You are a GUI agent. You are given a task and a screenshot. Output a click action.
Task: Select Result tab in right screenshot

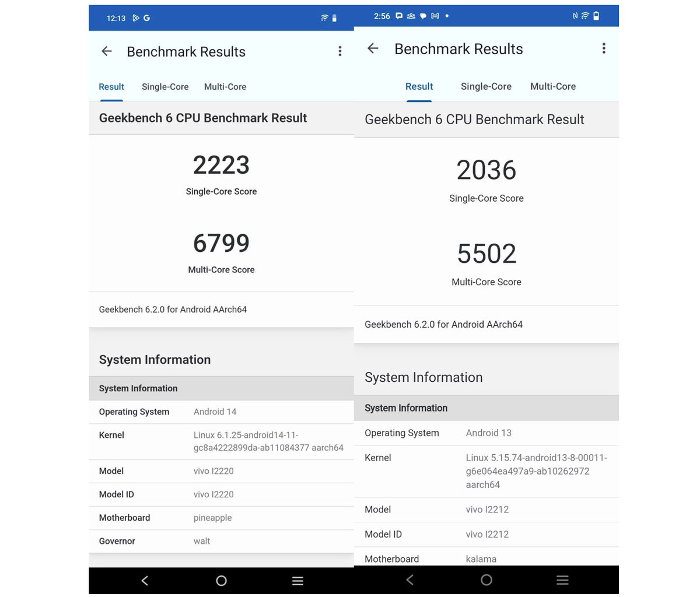pos(419,86)
